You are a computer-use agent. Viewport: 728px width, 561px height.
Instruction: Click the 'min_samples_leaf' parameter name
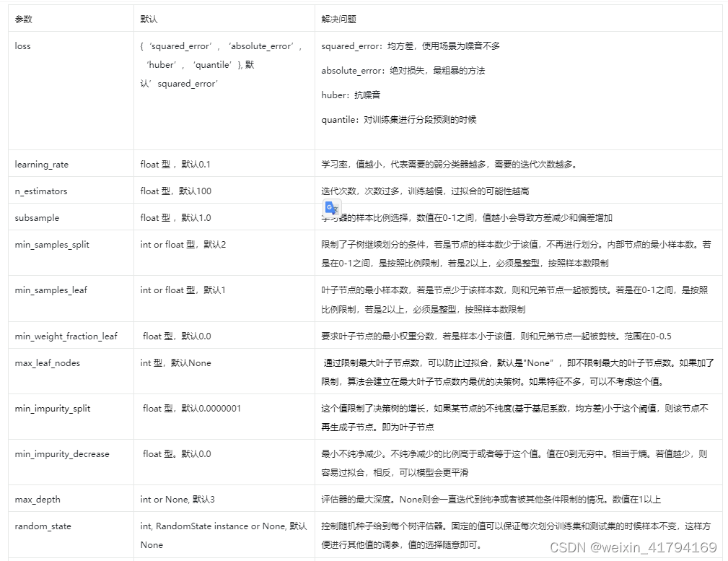click(51, 290)
